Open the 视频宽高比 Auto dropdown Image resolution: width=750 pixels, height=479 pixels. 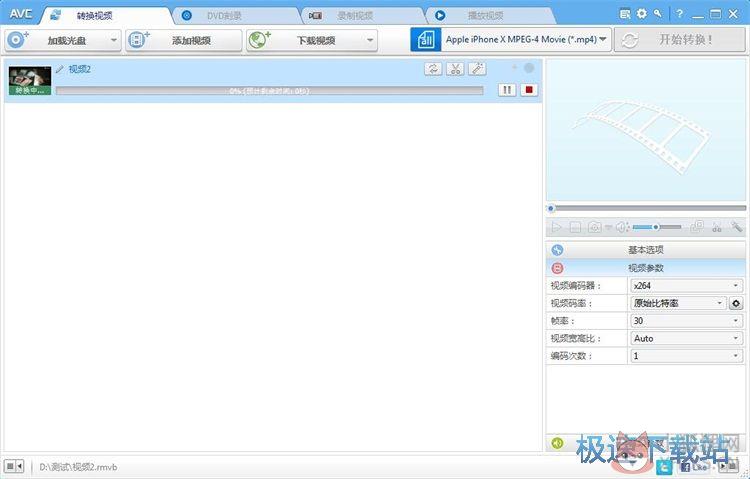coord(686,338)
